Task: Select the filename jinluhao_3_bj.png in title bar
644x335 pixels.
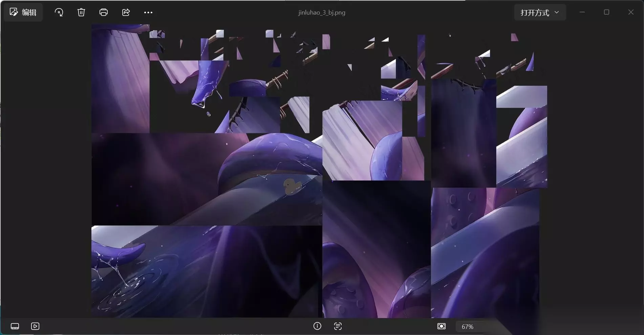Action: click(x=322, y=13)
